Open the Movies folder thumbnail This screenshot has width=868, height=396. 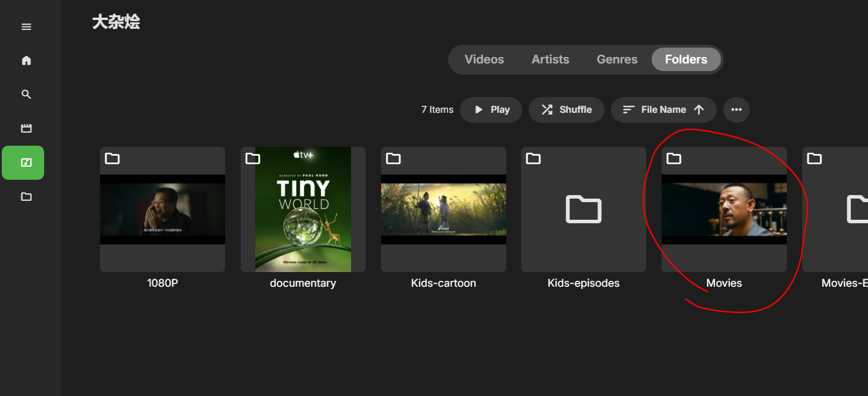724,209
